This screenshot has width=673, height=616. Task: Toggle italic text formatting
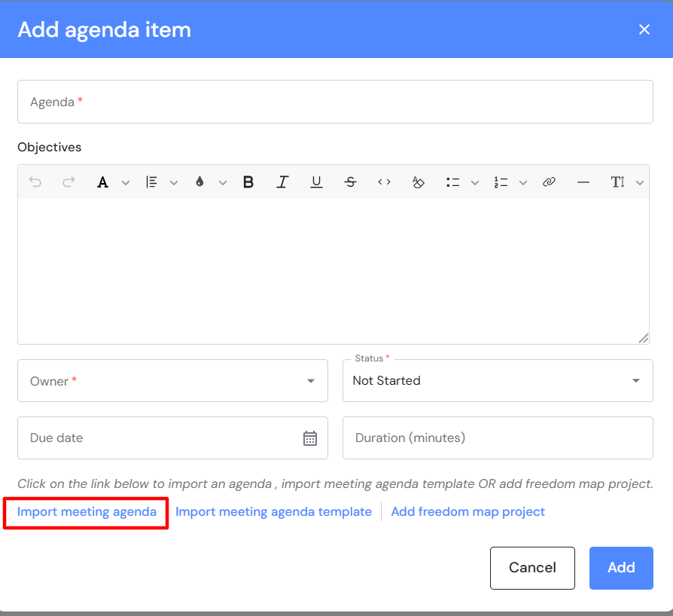point(282,182)
